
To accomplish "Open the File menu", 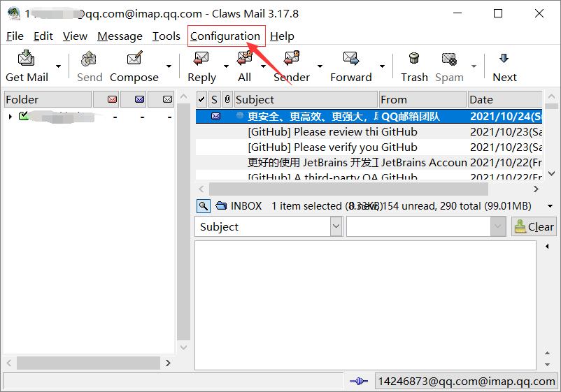I will [x=15, y=36].
